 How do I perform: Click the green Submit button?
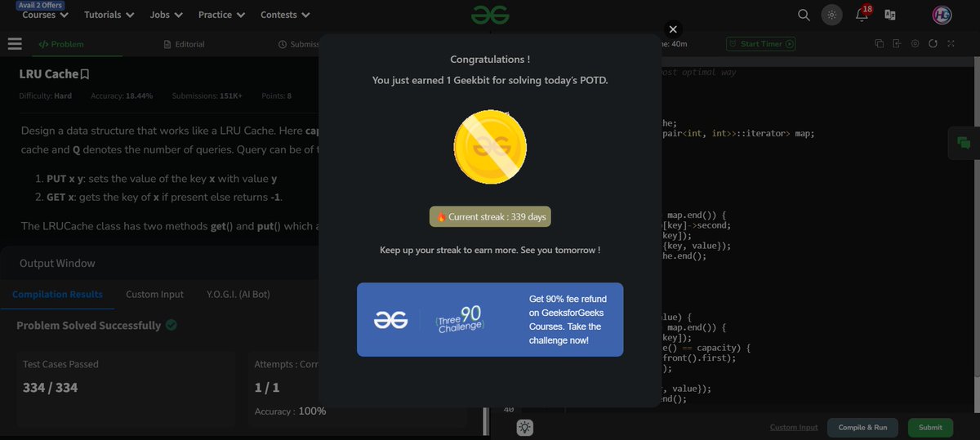point(930,427)
